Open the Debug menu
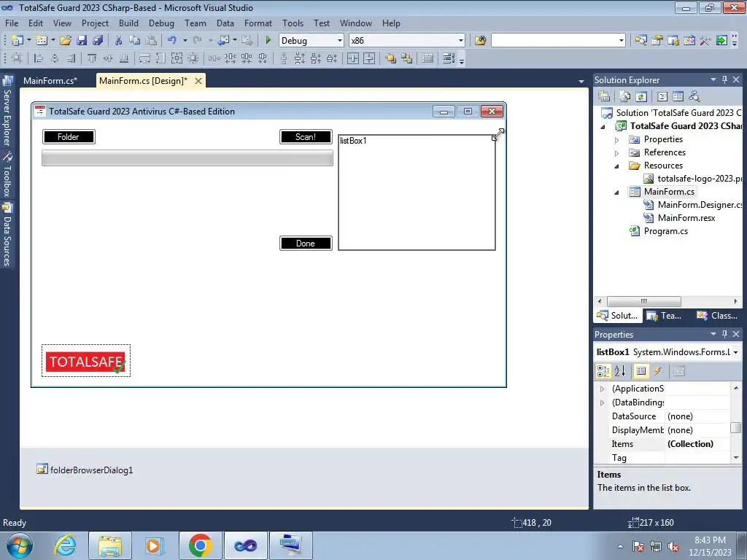This screenshot has width=747, height=560. [161, 23]
